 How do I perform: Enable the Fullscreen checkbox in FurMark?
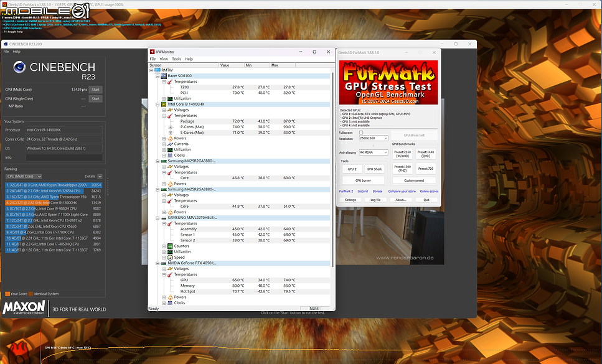point(361,133)
